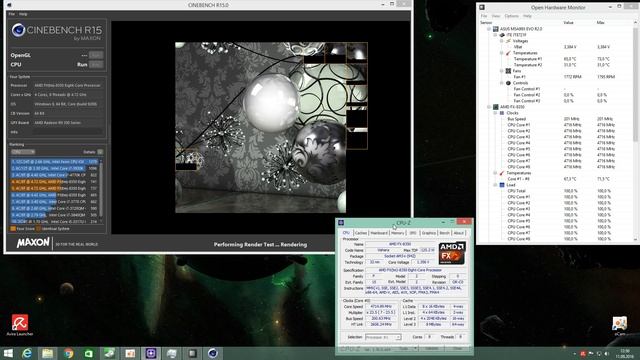Click the AMD FX logo in CPU-Z

452,253
